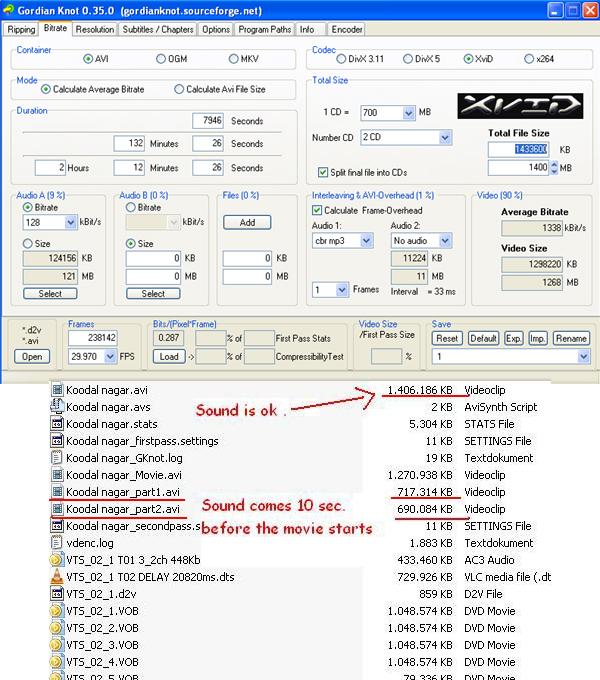Click the Koodal nagar.stats file icon
This screenshot has width=600, height=680.
click(x=57, y=423)
